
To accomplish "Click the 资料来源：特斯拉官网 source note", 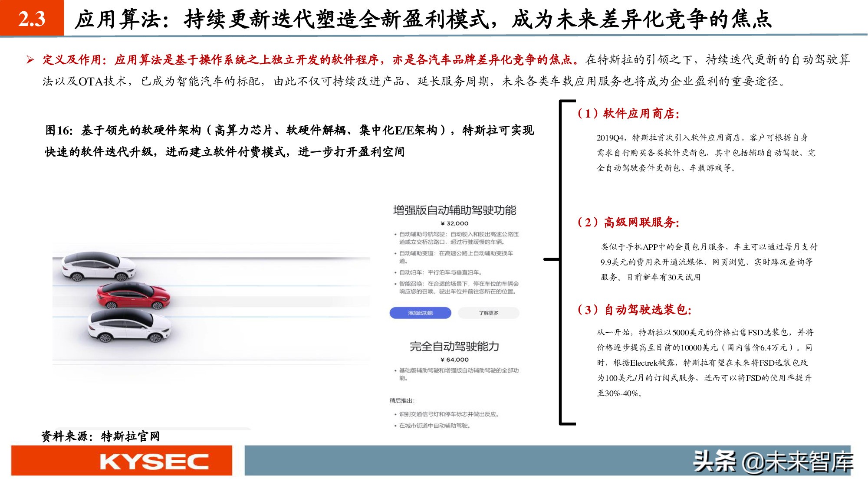I will 100,436.
